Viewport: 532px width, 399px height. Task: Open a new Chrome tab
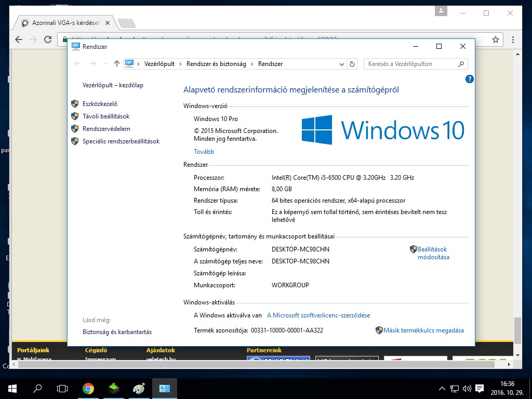tap(127, 23)
